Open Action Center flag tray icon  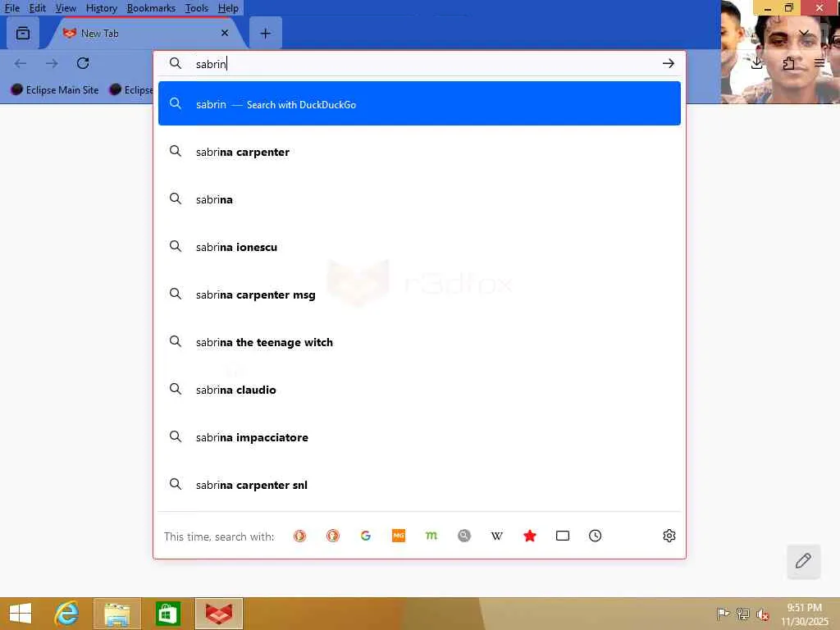point(723,614)
